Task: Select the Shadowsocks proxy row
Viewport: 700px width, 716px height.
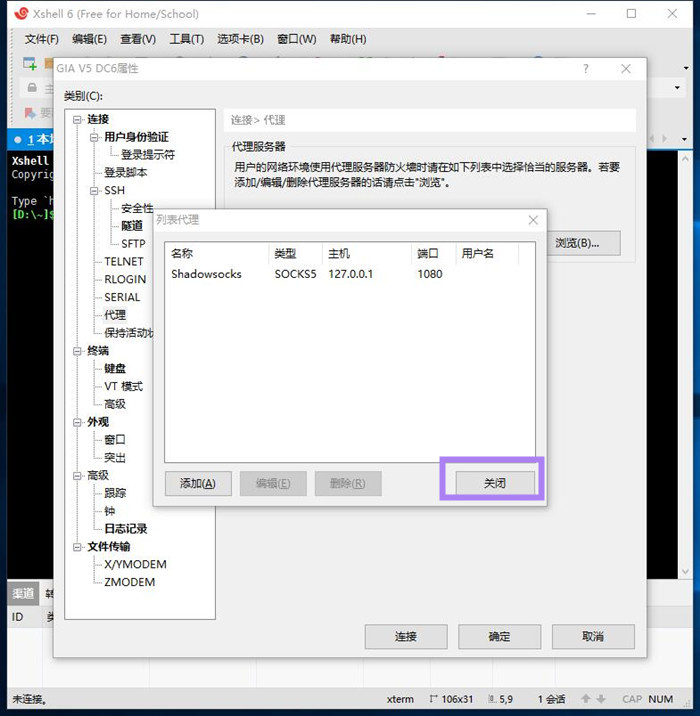Action: pos(350,274)
